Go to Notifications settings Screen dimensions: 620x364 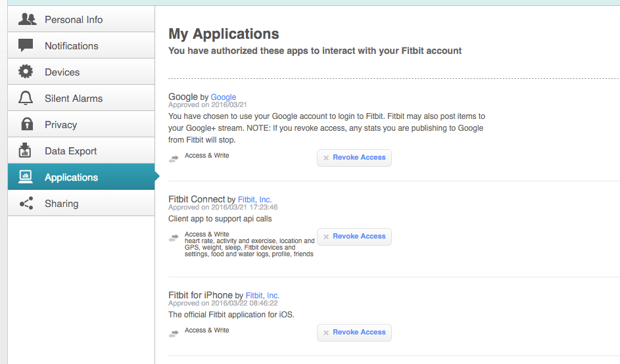click(x=81, y=45)
